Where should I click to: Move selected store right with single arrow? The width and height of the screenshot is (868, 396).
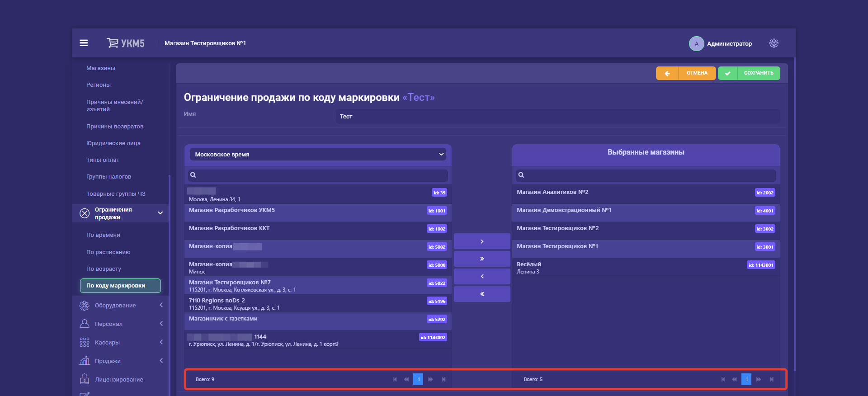pyautogui.click(x=482, y=241)
